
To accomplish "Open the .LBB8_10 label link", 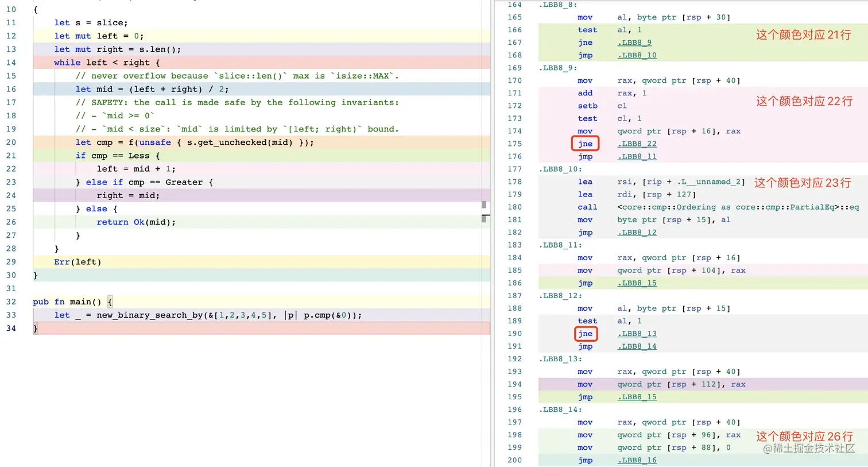I will (x=637, y=55).
